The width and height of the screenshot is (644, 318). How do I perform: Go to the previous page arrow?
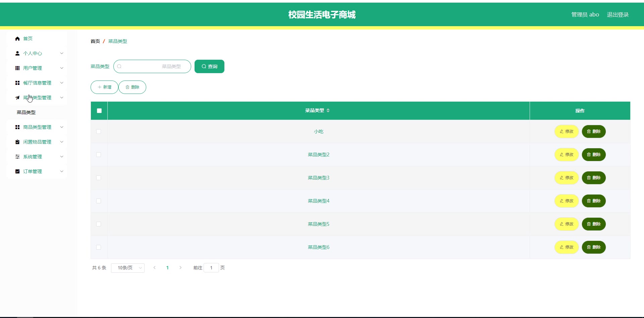coord(154,268)
